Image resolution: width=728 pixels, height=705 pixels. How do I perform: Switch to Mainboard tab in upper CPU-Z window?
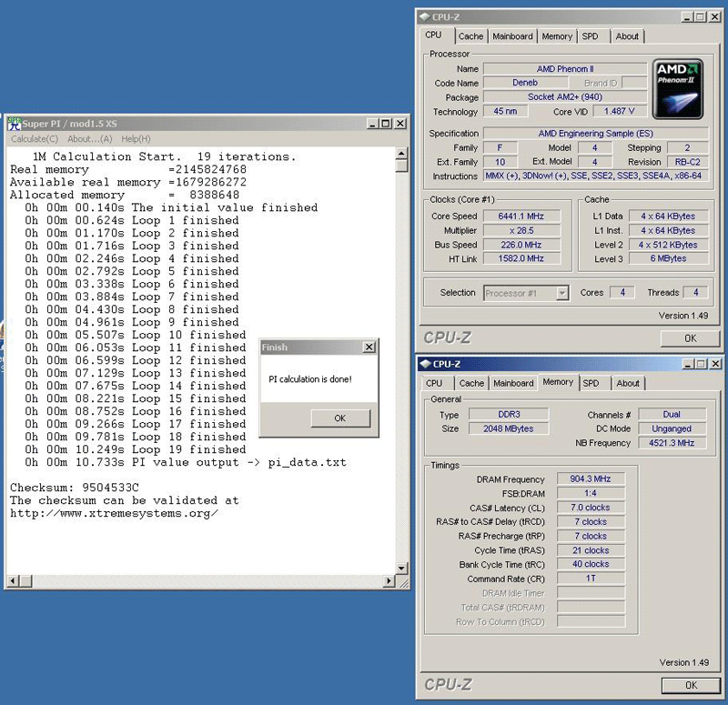tap(512, 36)
